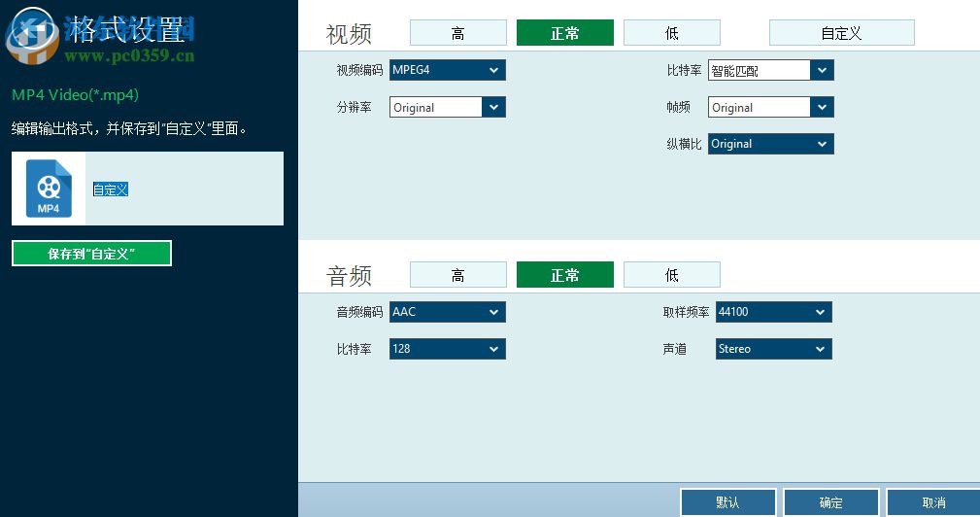Confirm settings with the 确定 button
The width and height of the screenshot is (980, 517).
[x=831, y=502]
